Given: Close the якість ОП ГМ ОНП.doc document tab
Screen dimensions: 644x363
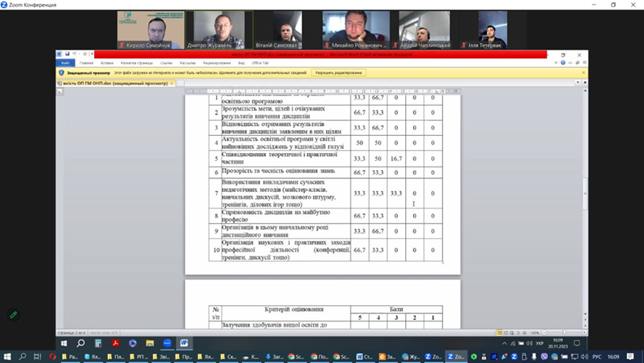Looking at the screenshot, I should click(172, 83).
